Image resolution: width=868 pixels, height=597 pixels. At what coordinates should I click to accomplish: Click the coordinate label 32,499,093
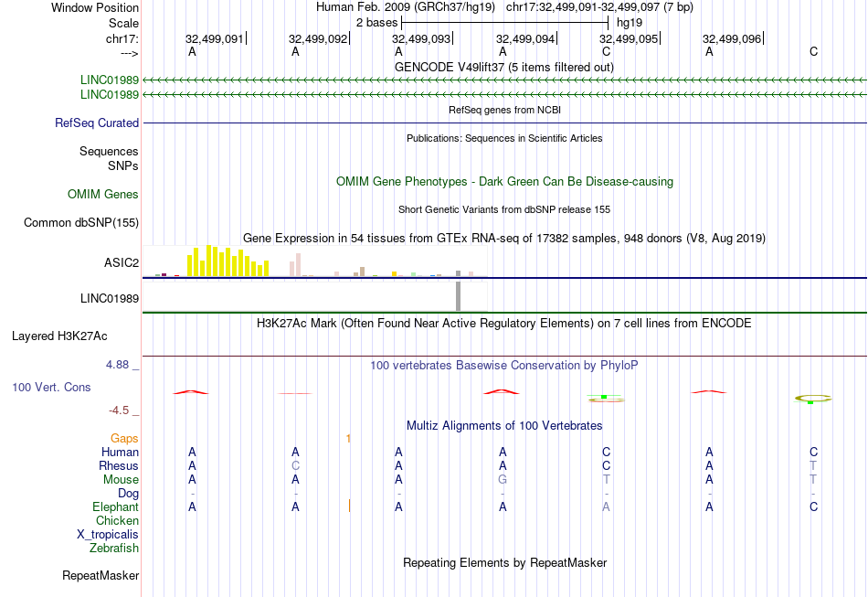[421, 38]
